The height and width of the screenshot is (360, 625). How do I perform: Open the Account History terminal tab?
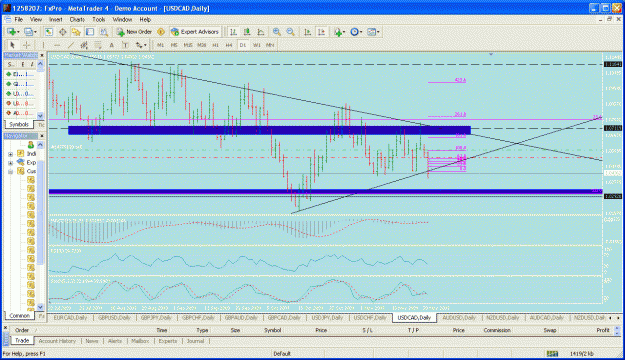pyautogui.click(x=57, y=341)
